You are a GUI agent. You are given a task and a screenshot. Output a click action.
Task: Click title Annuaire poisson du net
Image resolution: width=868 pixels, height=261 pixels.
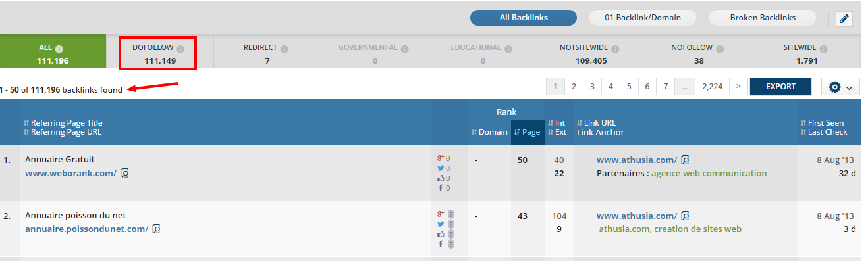coord(76,215)
